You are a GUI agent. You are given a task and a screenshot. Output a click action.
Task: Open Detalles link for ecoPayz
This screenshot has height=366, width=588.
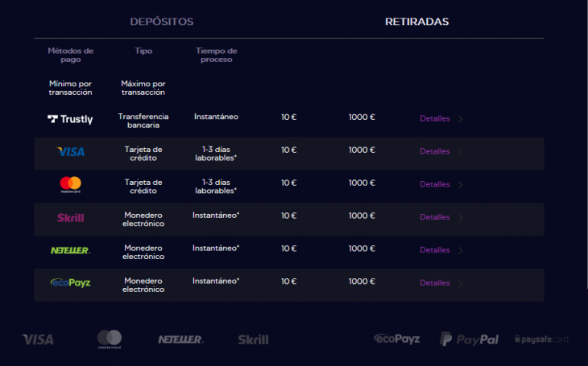point(435,283)
